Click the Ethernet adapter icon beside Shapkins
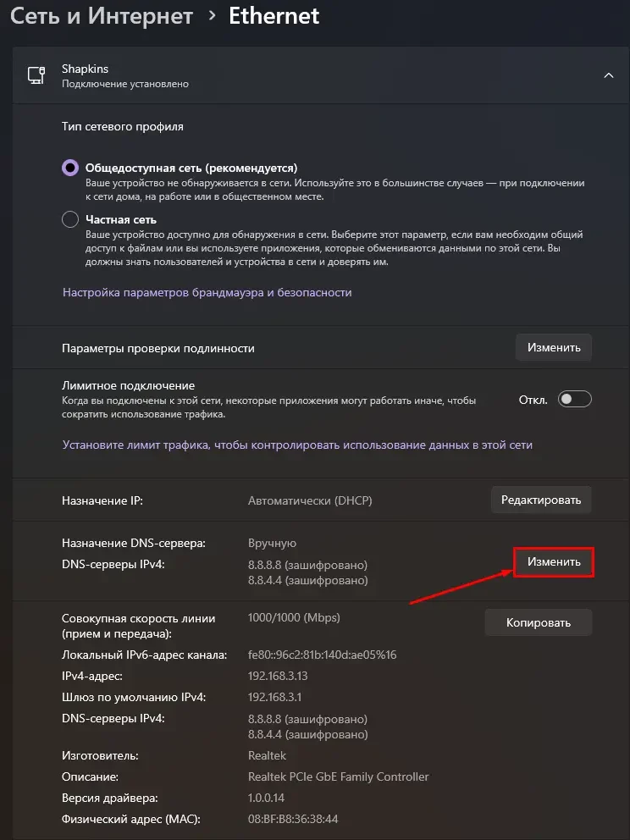Screen dimensions: 630x840 (x=36, y=75)
